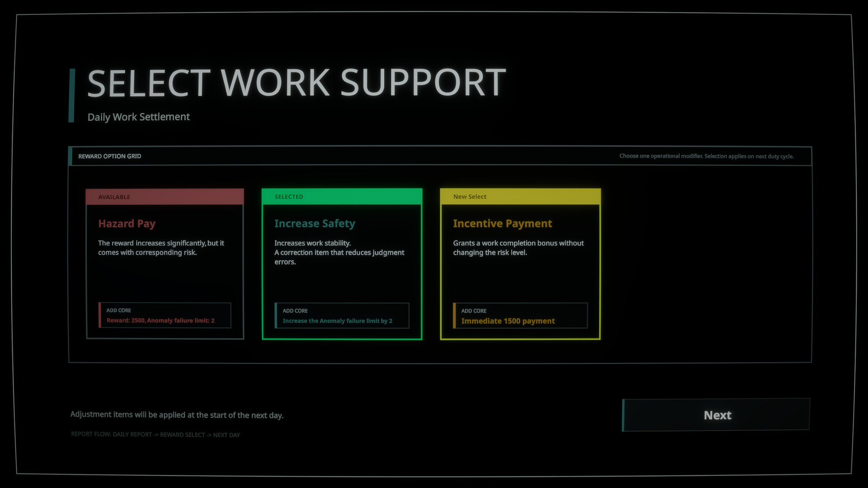Choose the Increase Safety card
868x488 pixels.
342,264
